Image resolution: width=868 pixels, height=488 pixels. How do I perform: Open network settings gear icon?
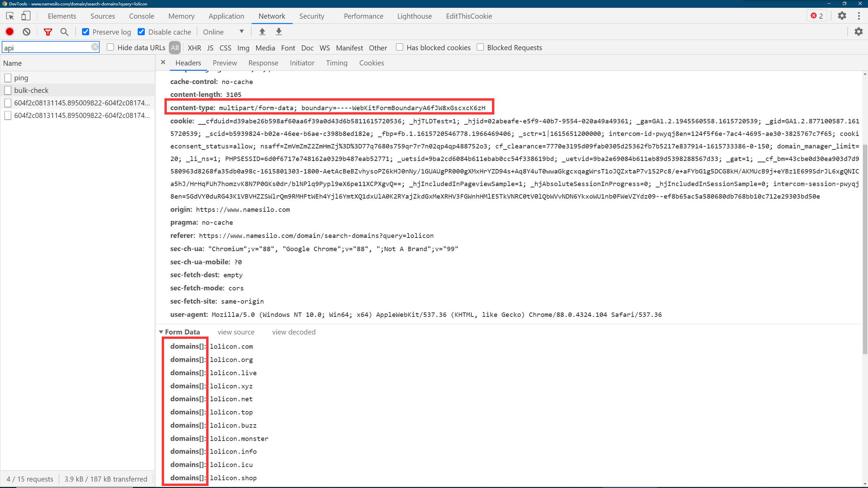click(858, 32)
